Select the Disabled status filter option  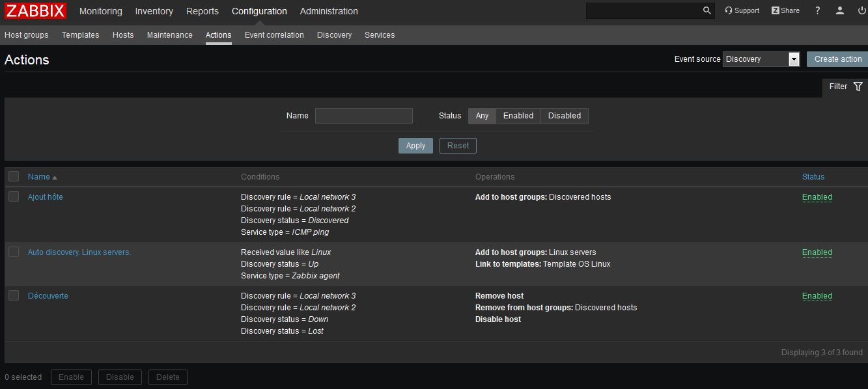(564, 116)
